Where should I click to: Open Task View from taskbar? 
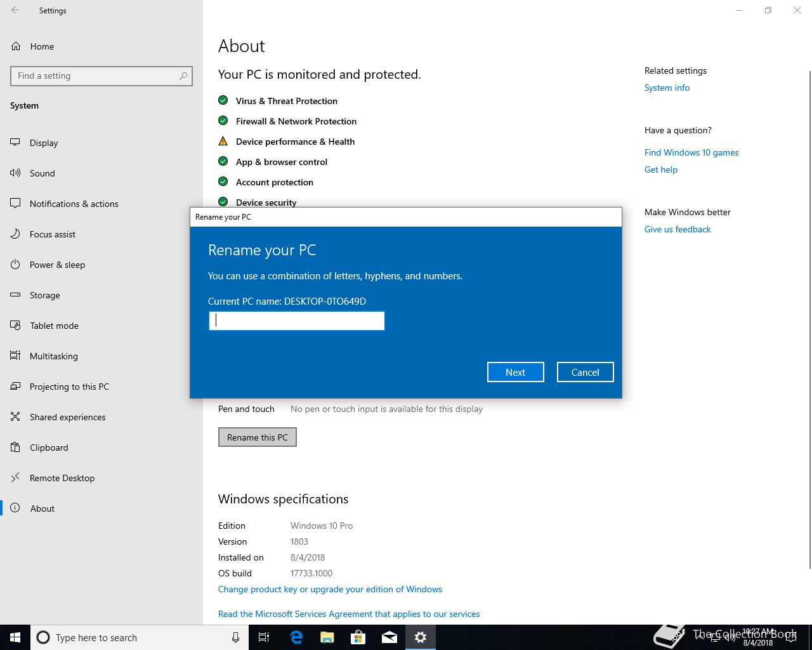(x=264, y=637)
